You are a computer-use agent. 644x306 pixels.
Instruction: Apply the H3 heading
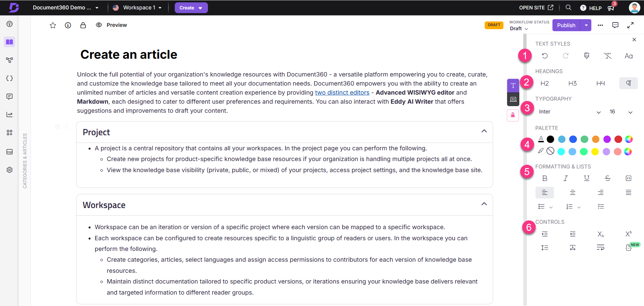tap(573, 83)
